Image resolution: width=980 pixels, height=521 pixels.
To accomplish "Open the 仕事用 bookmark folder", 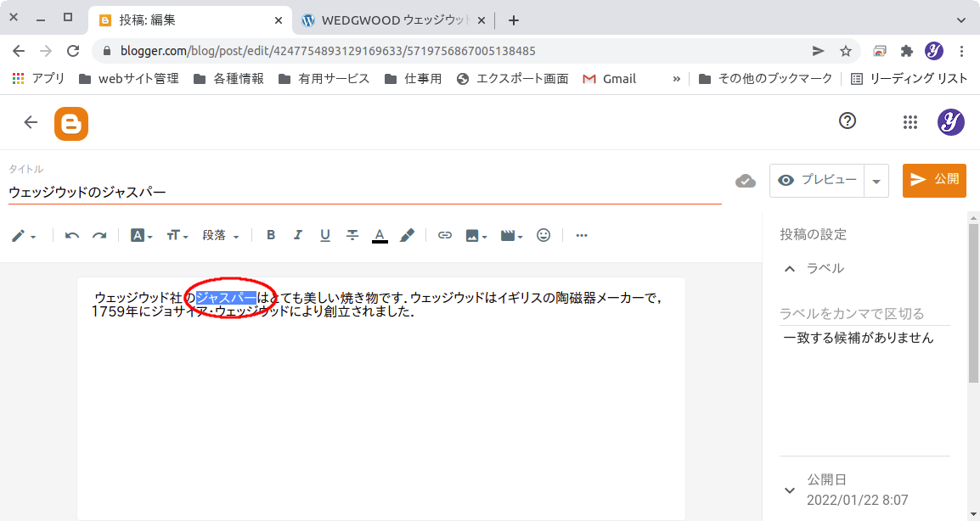I will coord(413,79).
